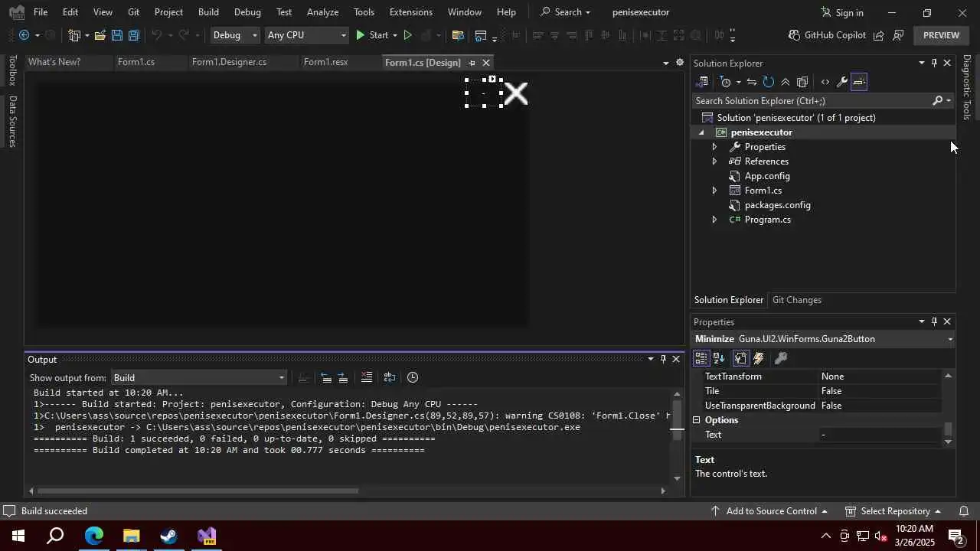Open the Build menu
Viewport: 980px width, 551px height.
coord(208,12)
